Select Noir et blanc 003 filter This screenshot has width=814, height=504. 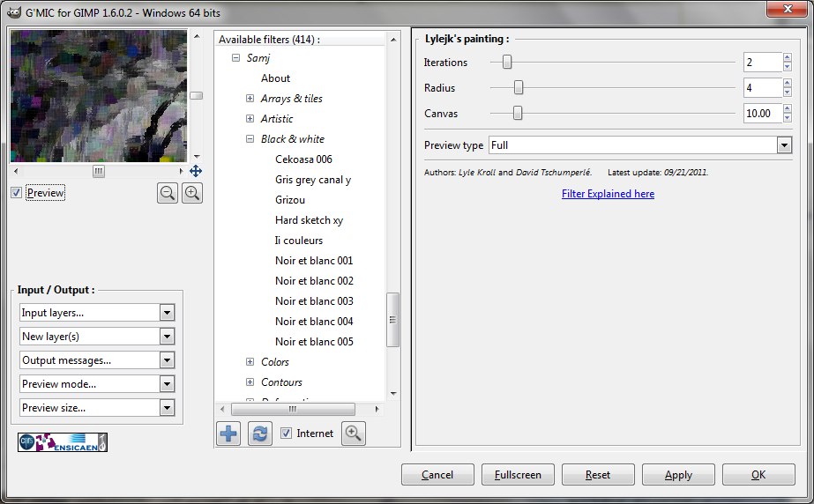point(314,301)
